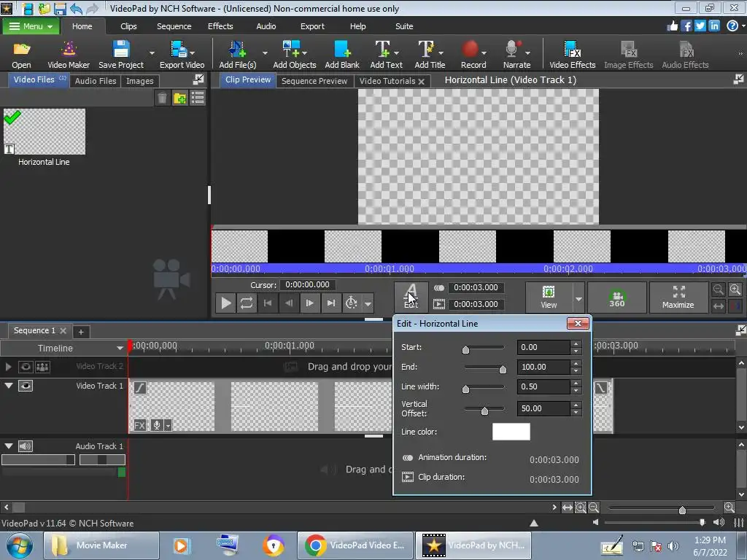
Task: Open the Clips ribbon tab
Action: click(x=128, y=26)
